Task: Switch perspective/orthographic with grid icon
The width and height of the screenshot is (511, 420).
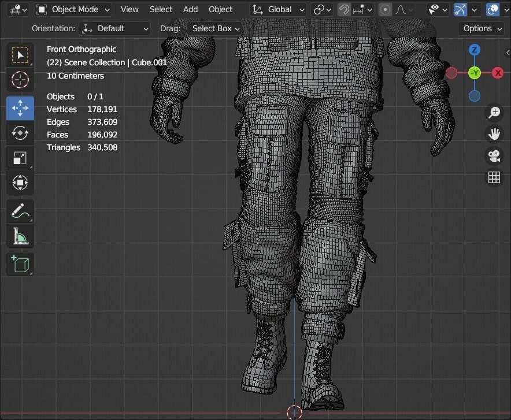Action: (x=494, y=177)
